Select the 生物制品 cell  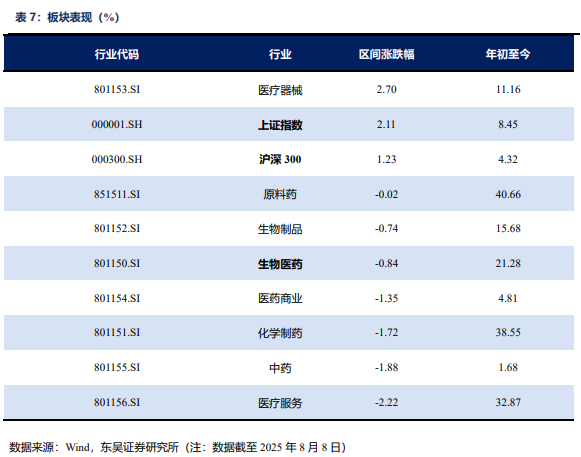point(280,229)
